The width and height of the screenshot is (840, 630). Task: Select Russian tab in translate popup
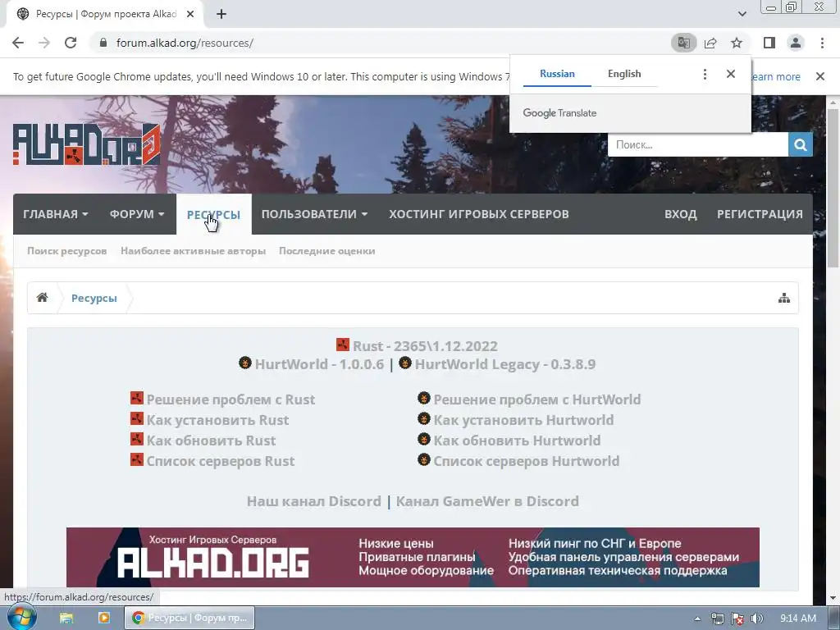[557, 74]
